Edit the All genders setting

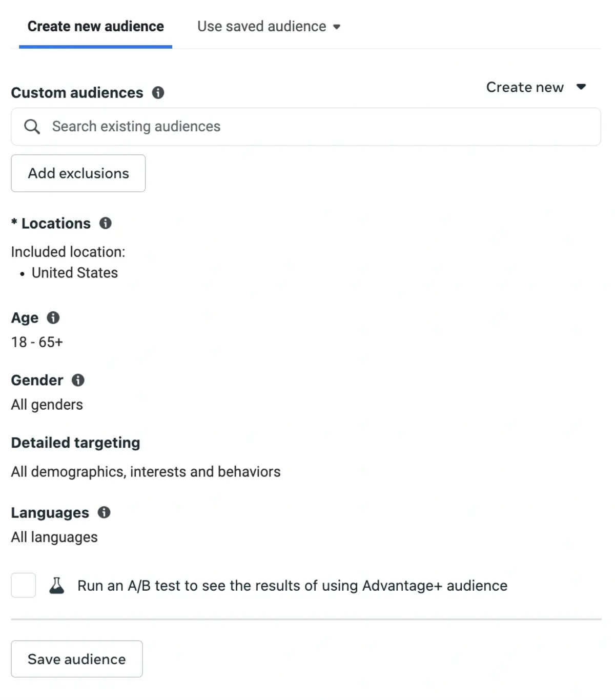47,405
